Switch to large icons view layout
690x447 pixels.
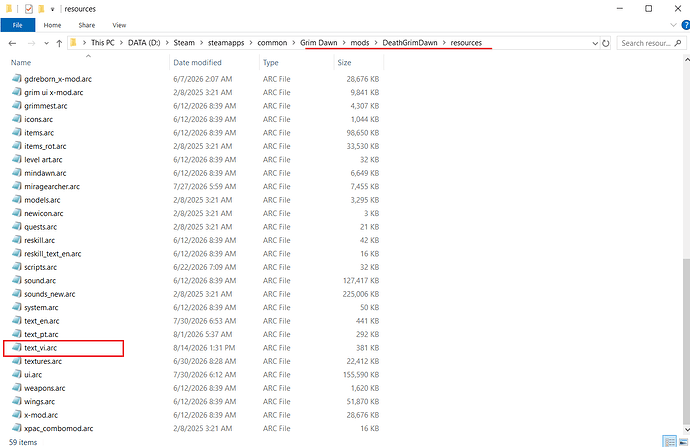[683, 441]
